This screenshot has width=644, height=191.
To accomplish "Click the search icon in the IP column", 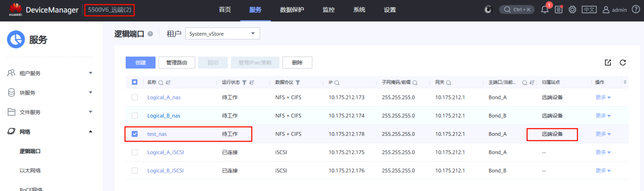I will point(337,82).
